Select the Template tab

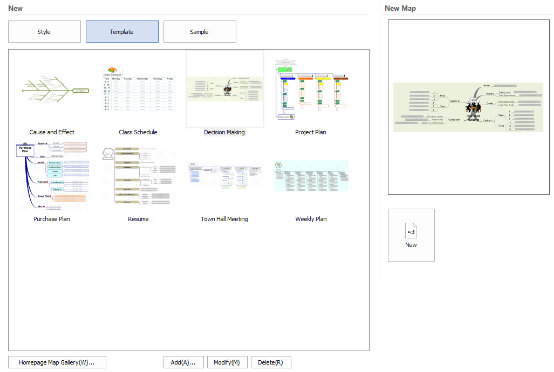click(x=122, y=31)
